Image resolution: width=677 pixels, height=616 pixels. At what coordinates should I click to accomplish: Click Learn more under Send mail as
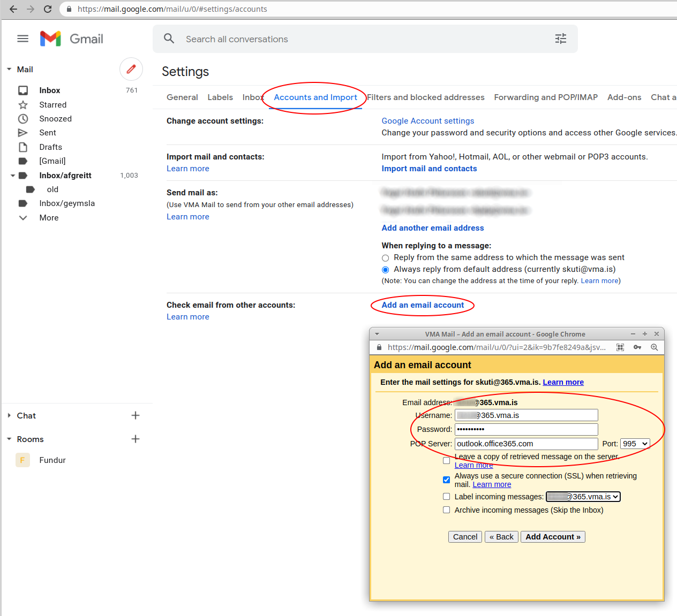coord(188,217)
